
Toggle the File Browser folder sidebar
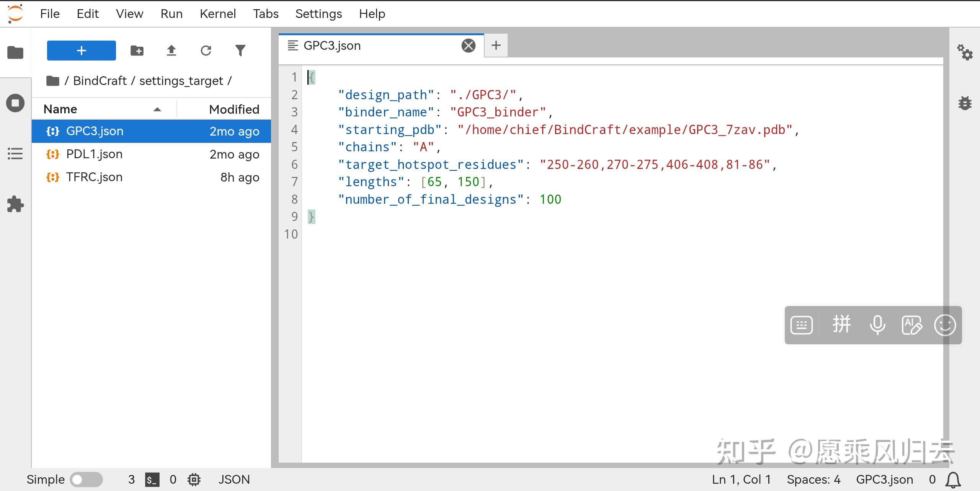point(15,52)
